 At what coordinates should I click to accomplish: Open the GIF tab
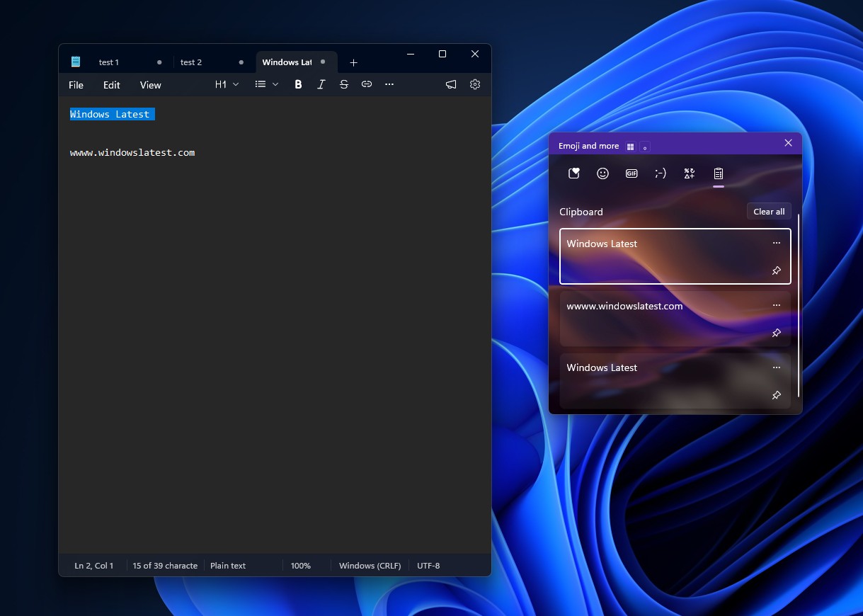tap(631, 173)
